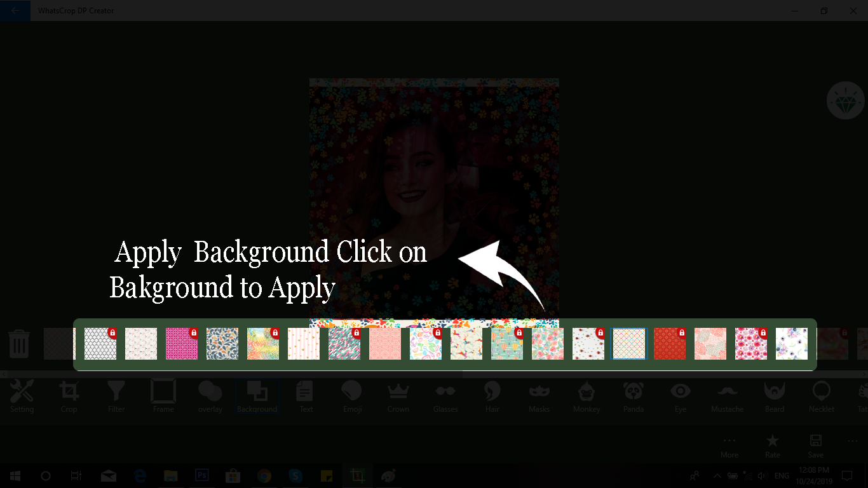Open the Emoji stickers
This screenshot has width=868, height=488.
(x=352, y=396)
